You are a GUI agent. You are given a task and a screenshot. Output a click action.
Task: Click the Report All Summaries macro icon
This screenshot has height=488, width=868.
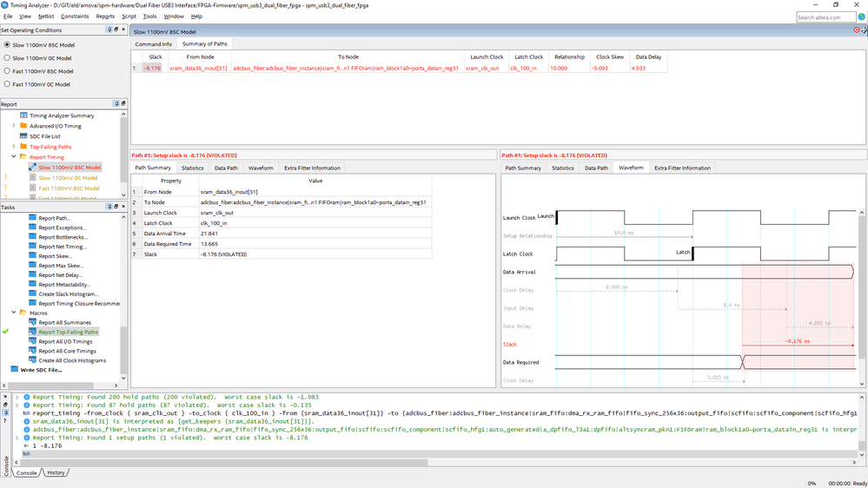click(x=32, y=322)
